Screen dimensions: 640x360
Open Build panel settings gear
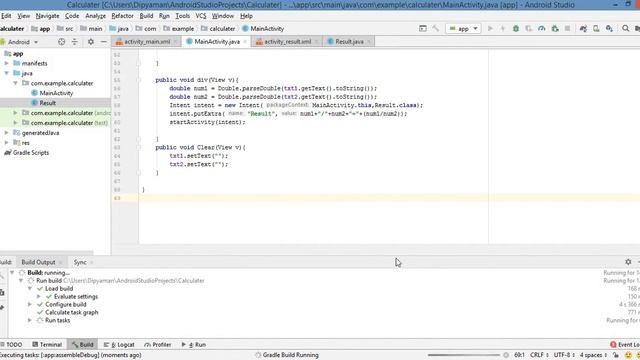628,262
